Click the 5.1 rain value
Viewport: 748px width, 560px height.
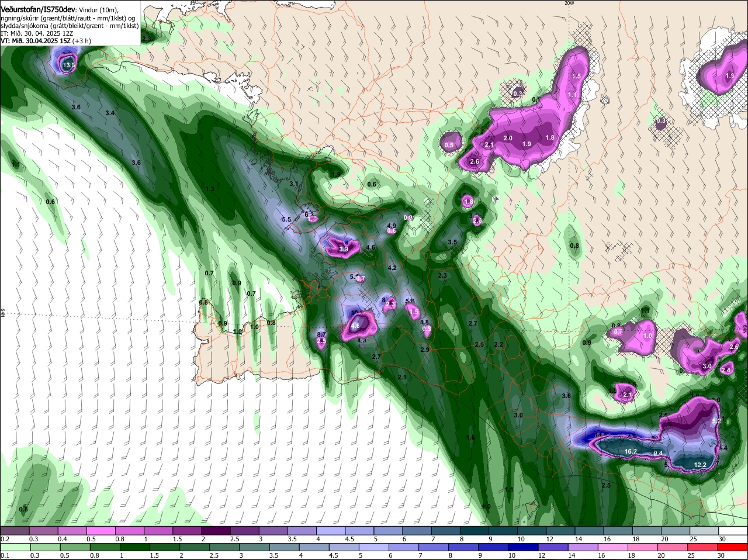point(354,276)
